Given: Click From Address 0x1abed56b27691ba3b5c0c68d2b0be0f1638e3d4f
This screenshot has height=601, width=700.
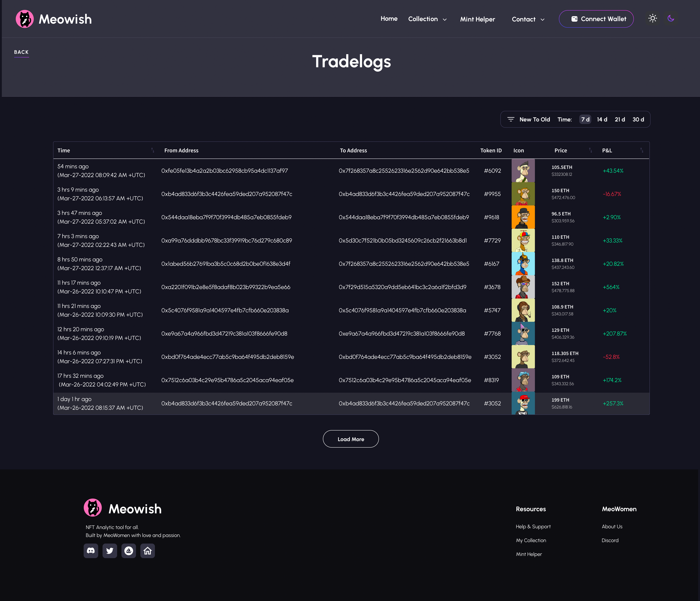Looking at the screenshot, I should coord(226,264).
